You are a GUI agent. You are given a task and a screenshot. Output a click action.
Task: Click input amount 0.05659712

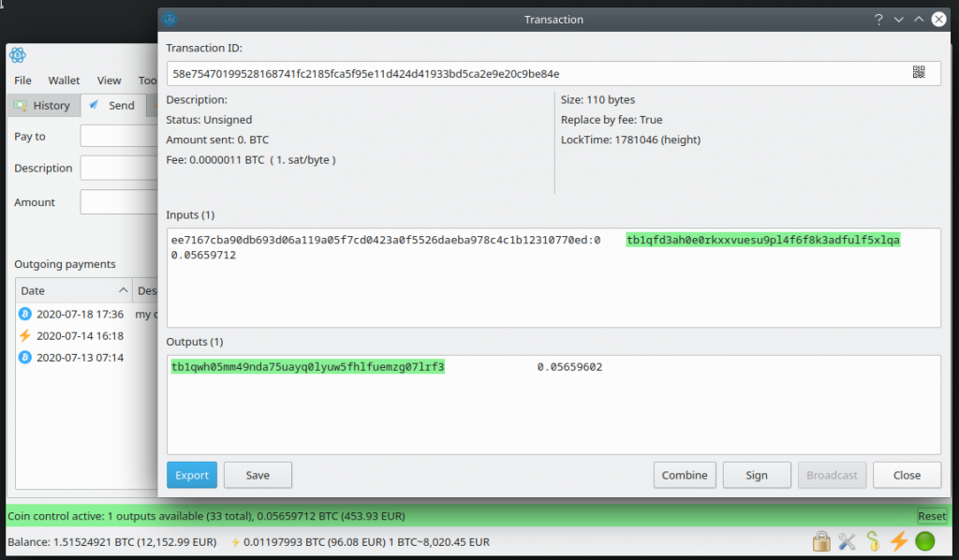[x=203, y=255]
